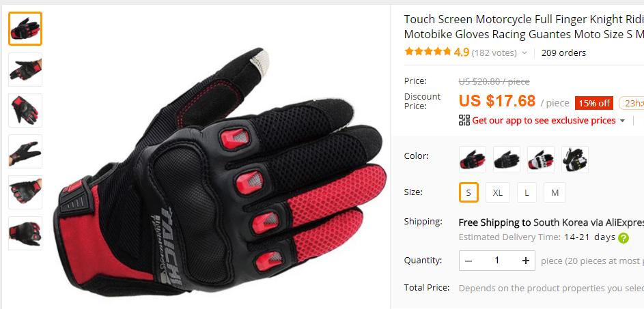Click the quantity input field

pos(497,261)
